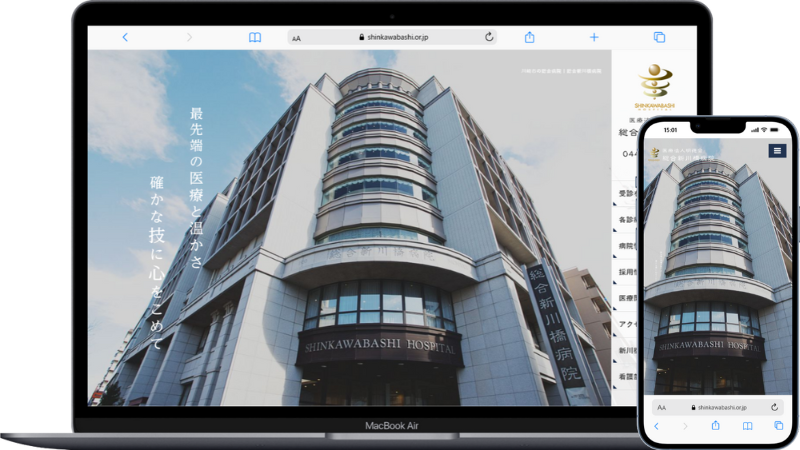Go back using MacBook Safari back arrow
This screenshot has width=800, height=450.
coord(125,37)
